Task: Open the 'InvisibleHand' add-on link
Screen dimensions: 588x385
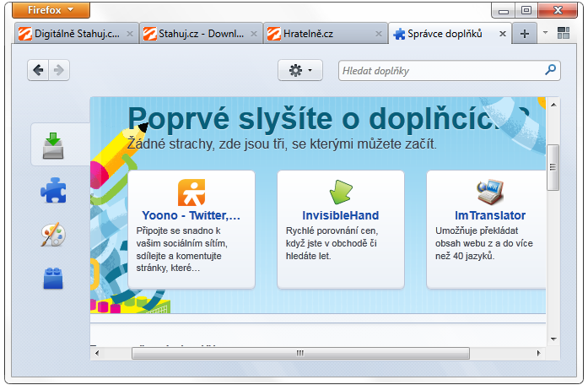Action: (341, 215)
